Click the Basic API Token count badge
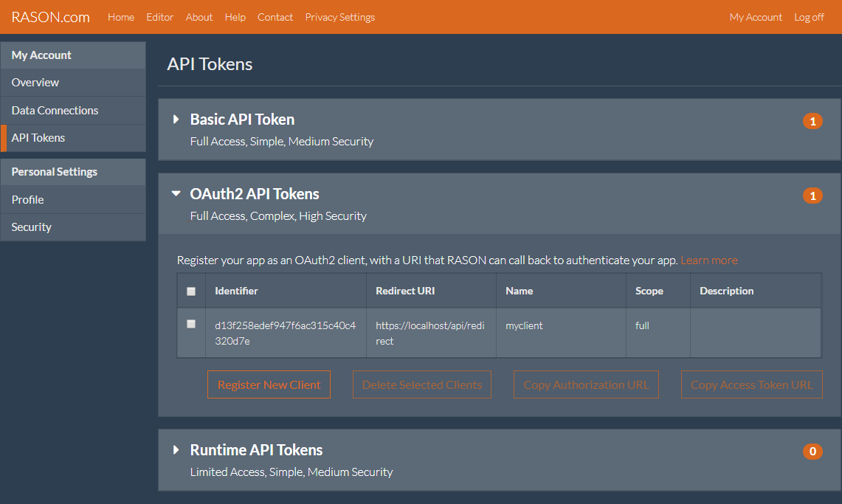Image resolution: width=842 pixels, height=504 pixels. 812,120
